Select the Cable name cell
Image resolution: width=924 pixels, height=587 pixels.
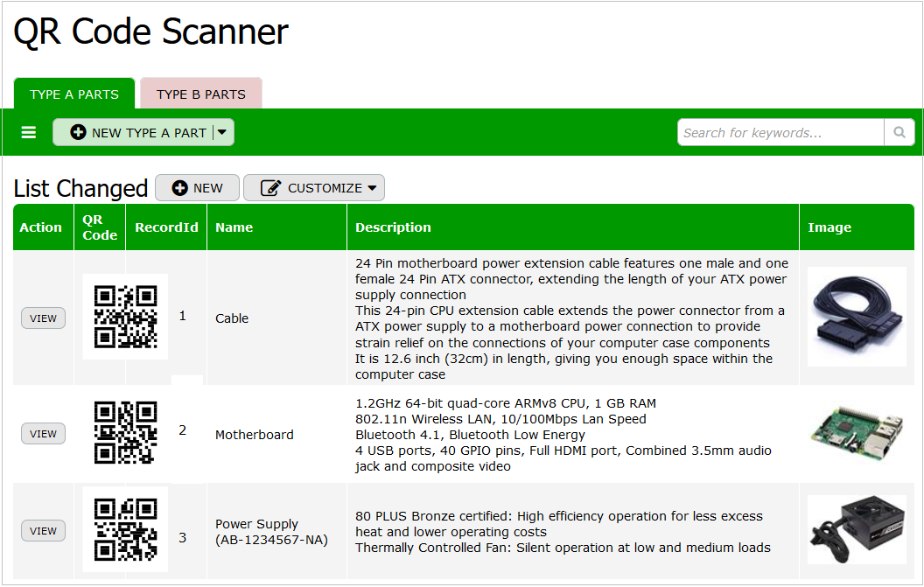click(x=232, y=318)
